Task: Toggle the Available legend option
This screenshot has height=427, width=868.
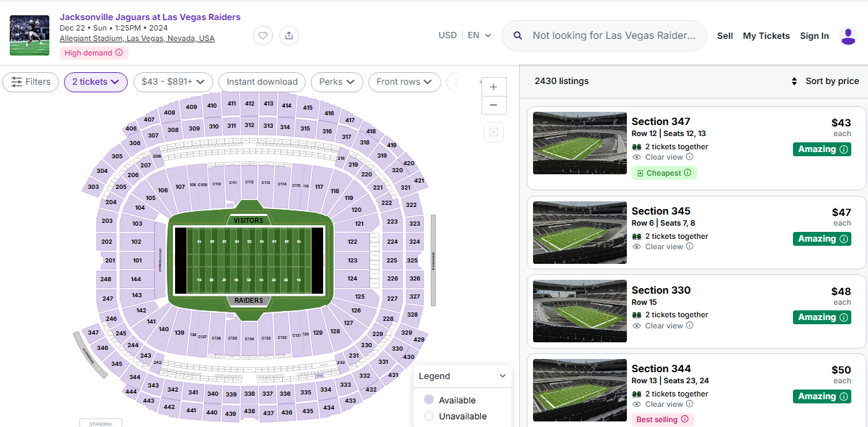Action: pos(429,400)
